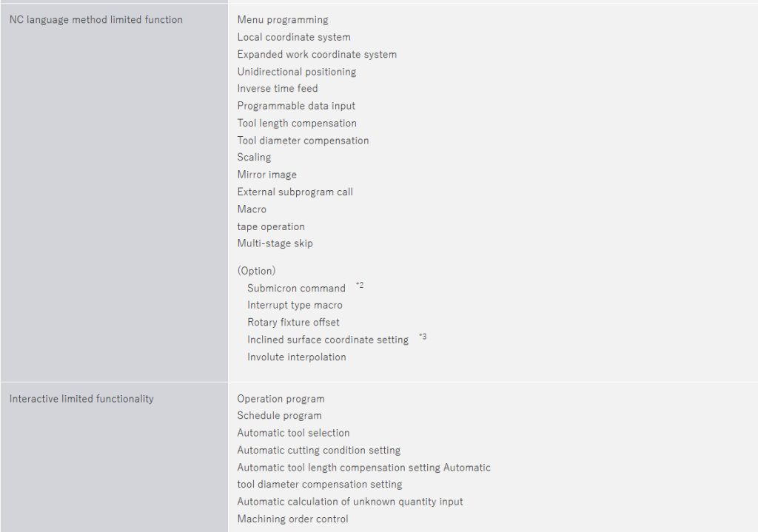The image size is (758, 532).
Task: Click "Involute interpolation" option entry
Action: point(296,357)
